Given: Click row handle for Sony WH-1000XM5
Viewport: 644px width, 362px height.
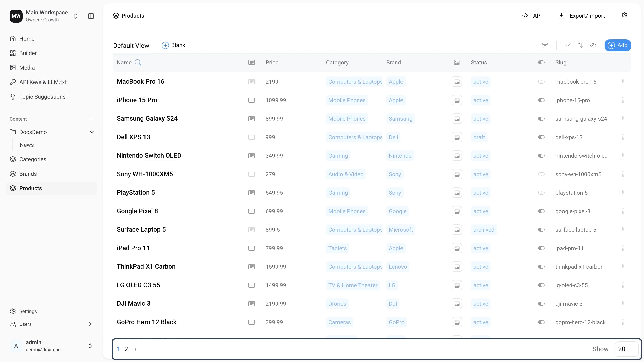Looking at the screenshot, I should click(x=623, y=174).
